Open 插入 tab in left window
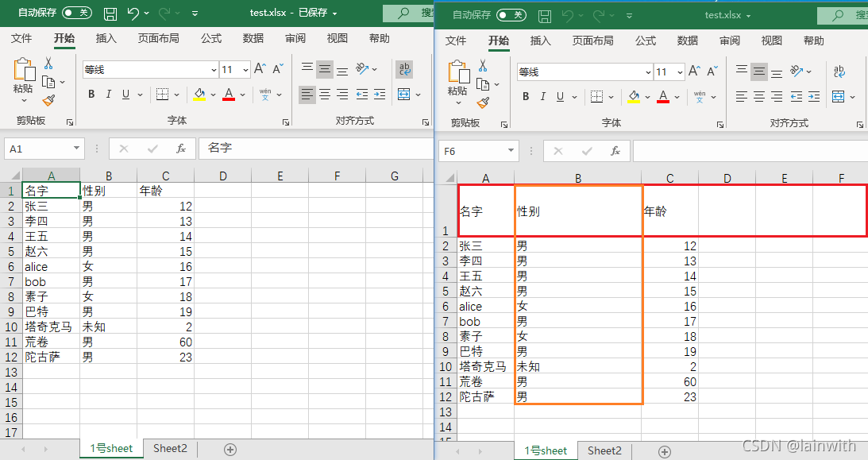The width and height of the screenshot is (868, 460). (106, 38)
